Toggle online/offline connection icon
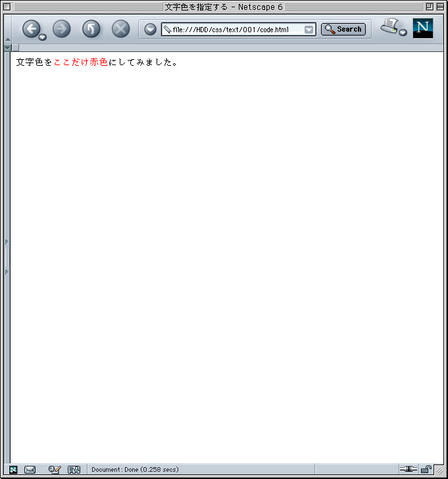Image resolution: width=448 pixels, height=479 pixels. (408, 469)
